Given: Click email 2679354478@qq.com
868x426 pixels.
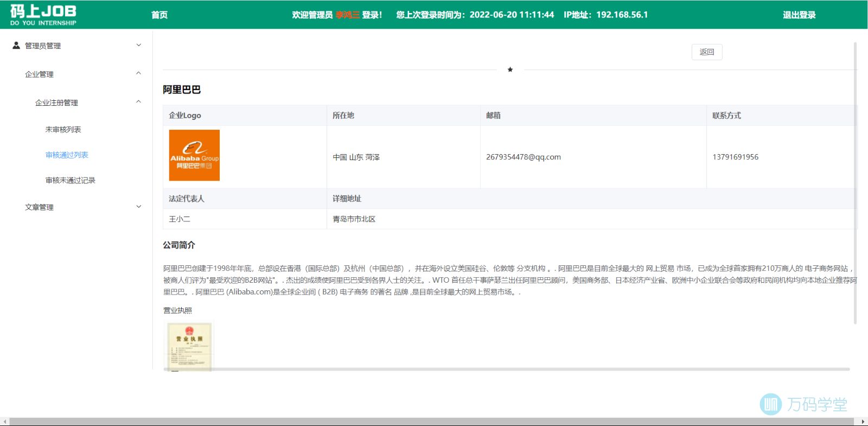Looking at the screenshot, I should point(524,157).
